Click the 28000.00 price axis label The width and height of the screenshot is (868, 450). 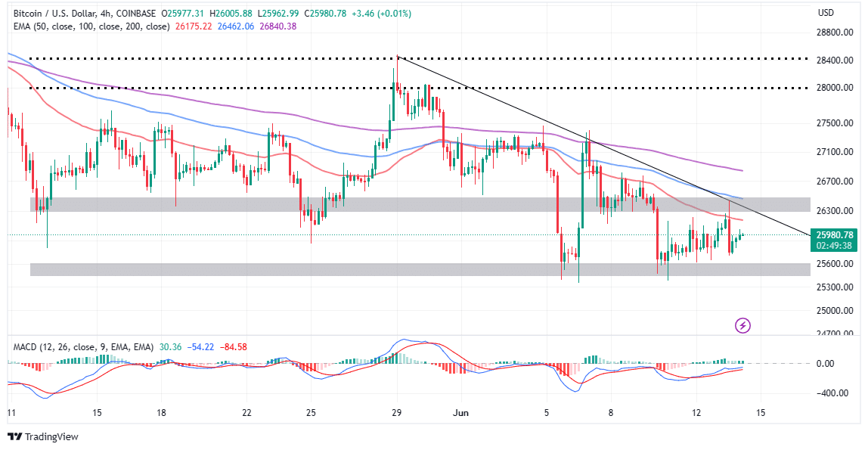835,88
